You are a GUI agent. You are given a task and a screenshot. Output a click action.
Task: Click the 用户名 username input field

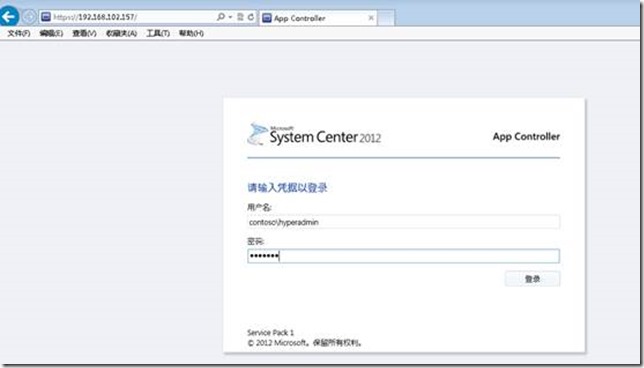point(403,222)
